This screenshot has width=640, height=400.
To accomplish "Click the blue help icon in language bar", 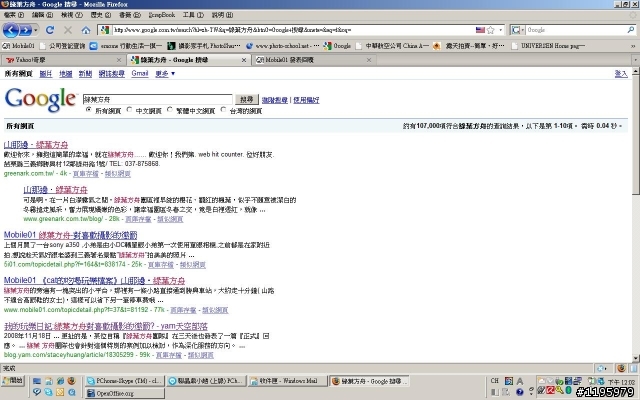I will point(520,392).
